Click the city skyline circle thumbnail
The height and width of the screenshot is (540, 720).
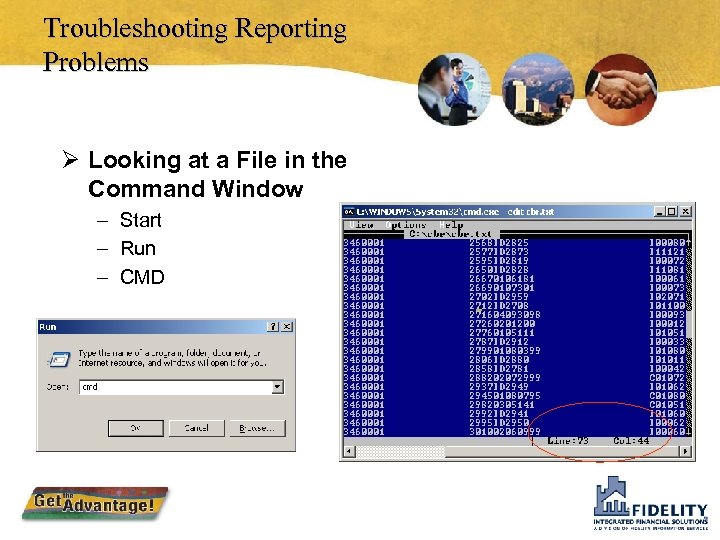point(538,90)
